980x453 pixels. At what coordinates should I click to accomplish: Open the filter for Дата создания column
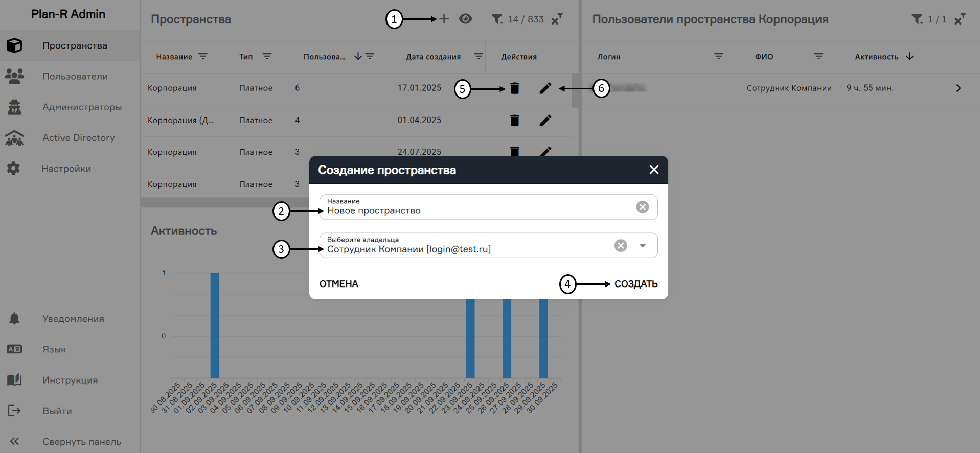[x=478, y=56]
